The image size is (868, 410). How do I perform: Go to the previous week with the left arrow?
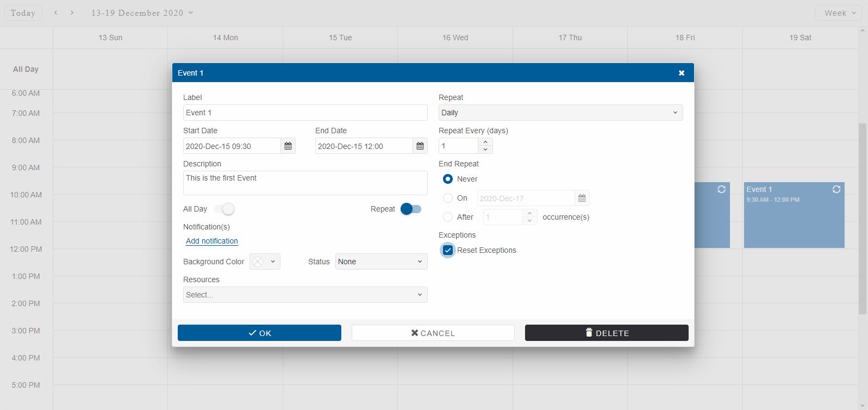point(55,13)
